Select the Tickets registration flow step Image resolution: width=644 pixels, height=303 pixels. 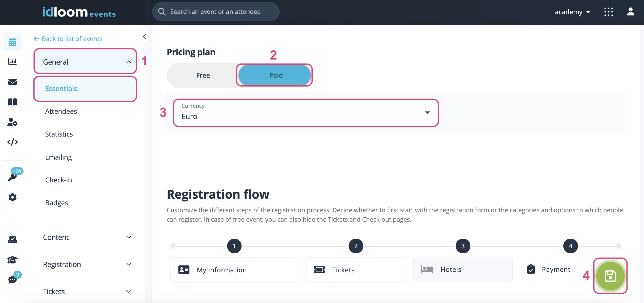356,270
